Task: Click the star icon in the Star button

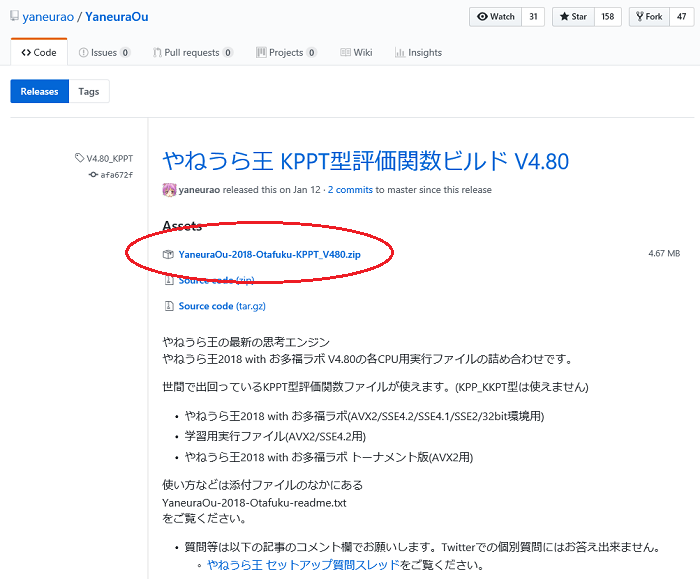Action: click(564, 17)
